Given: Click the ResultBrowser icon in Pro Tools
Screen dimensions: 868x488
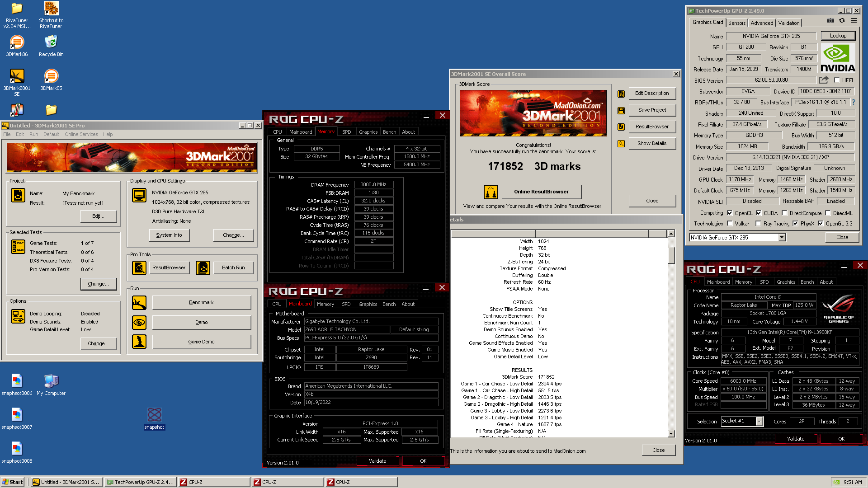Looking at the screenshot, I should coord(139,268).
